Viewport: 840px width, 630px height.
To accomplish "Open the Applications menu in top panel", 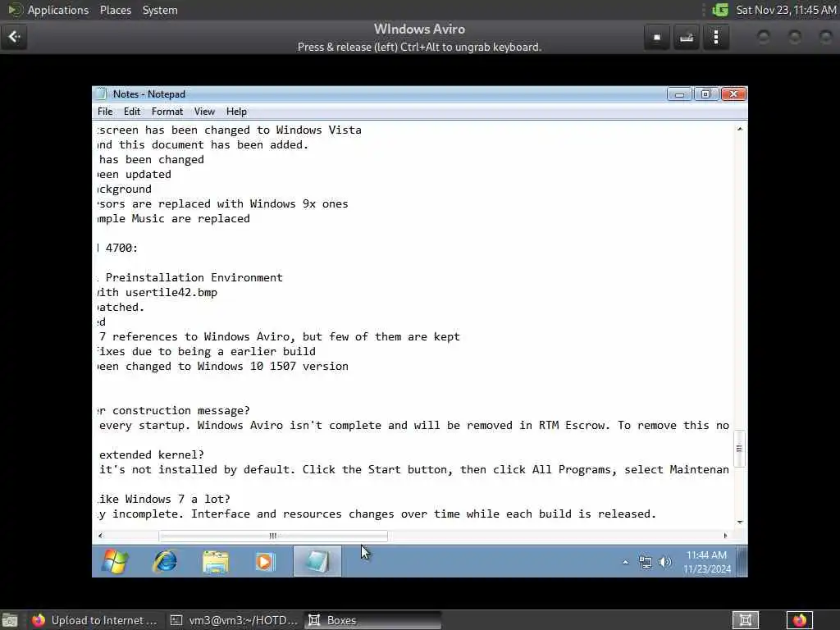I will tap(58, 10).
